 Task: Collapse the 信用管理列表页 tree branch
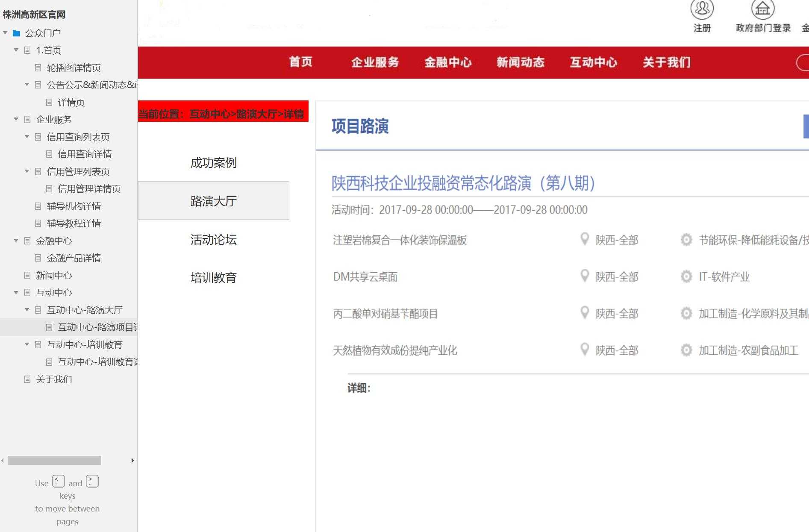point(26,171)
